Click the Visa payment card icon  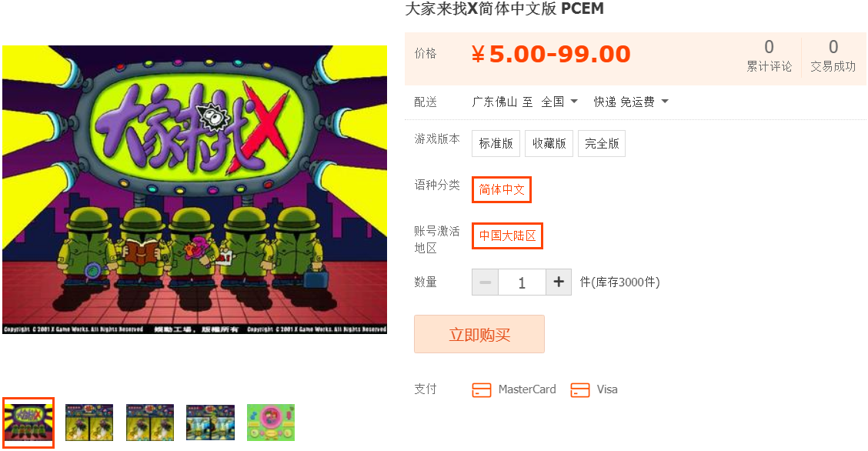(x=579, y=390)
